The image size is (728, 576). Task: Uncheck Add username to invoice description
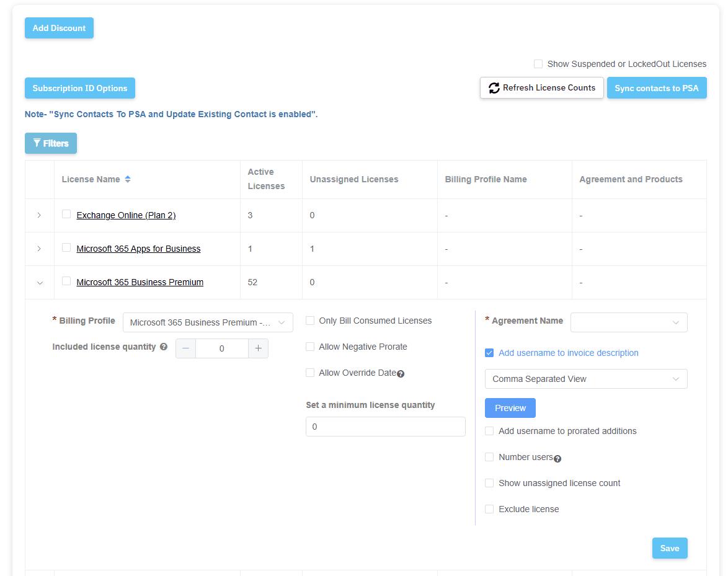click(x=489, y=353)
